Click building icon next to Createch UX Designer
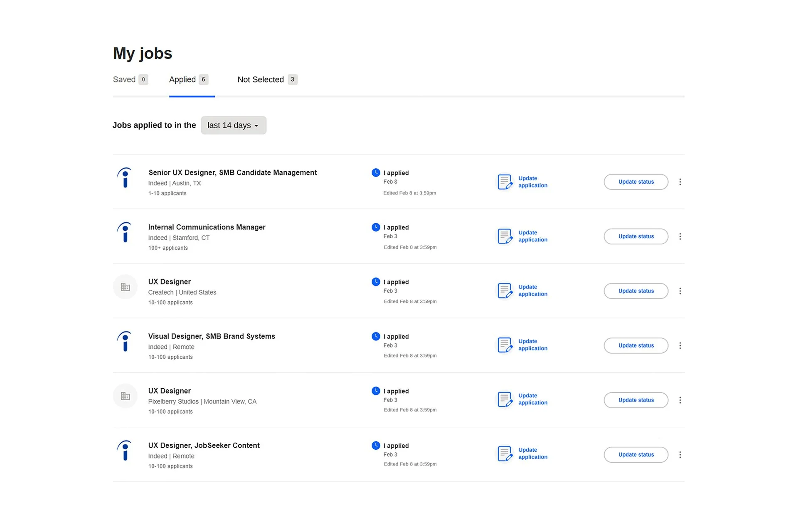798x532 pixels. 125,287
